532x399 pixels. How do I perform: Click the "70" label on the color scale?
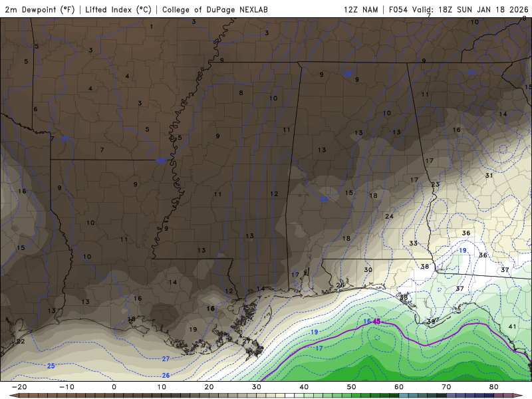[446, 387]
